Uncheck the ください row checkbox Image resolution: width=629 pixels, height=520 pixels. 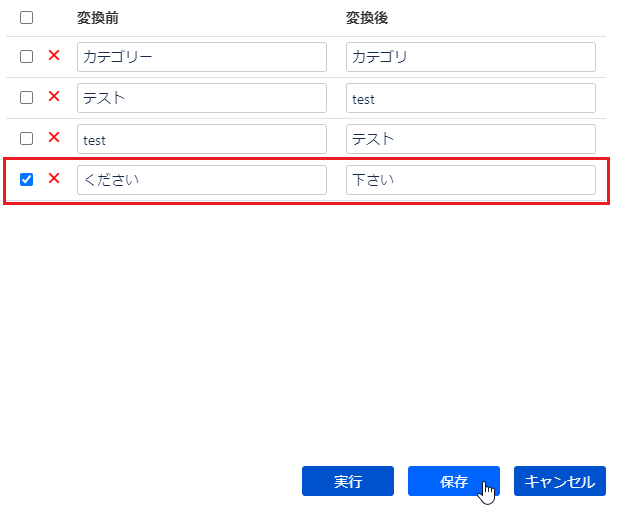click(x=27, y=180)
